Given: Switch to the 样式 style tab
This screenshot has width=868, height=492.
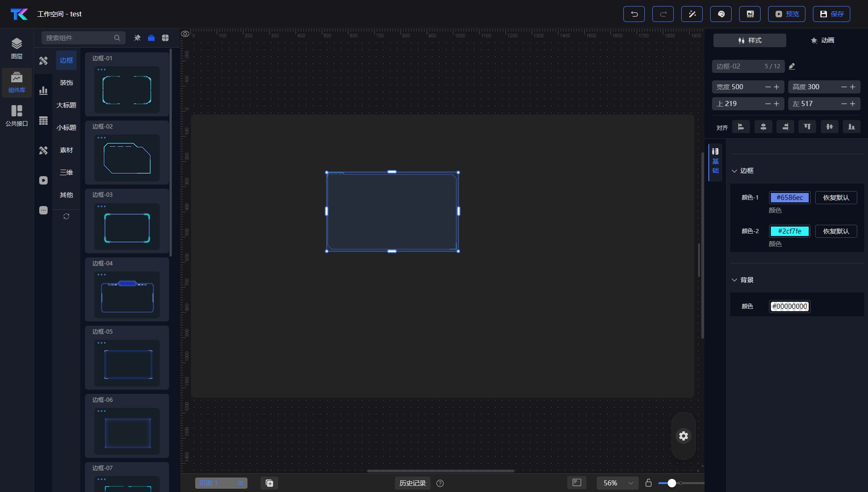Looking at the screenshot, I should point(750,40).
